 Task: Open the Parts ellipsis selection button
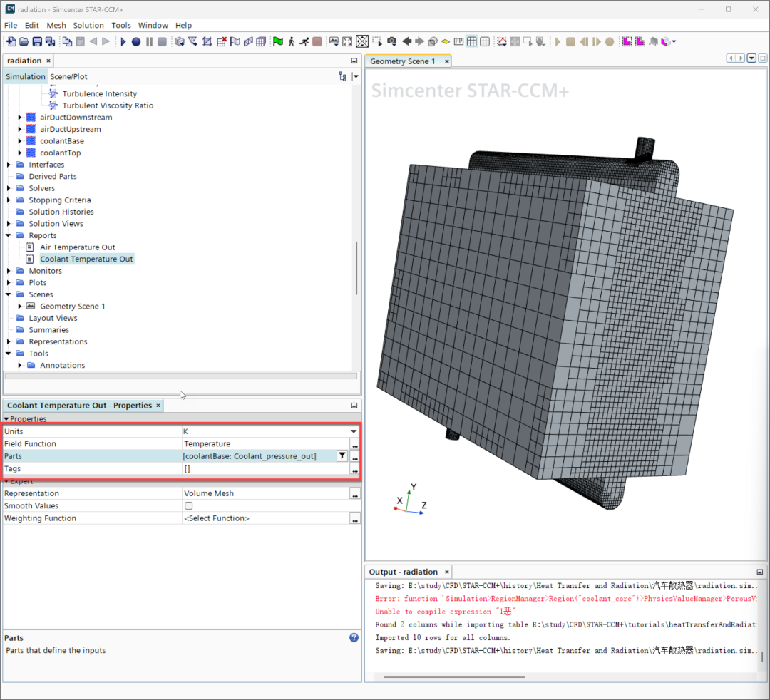[354, 456]
